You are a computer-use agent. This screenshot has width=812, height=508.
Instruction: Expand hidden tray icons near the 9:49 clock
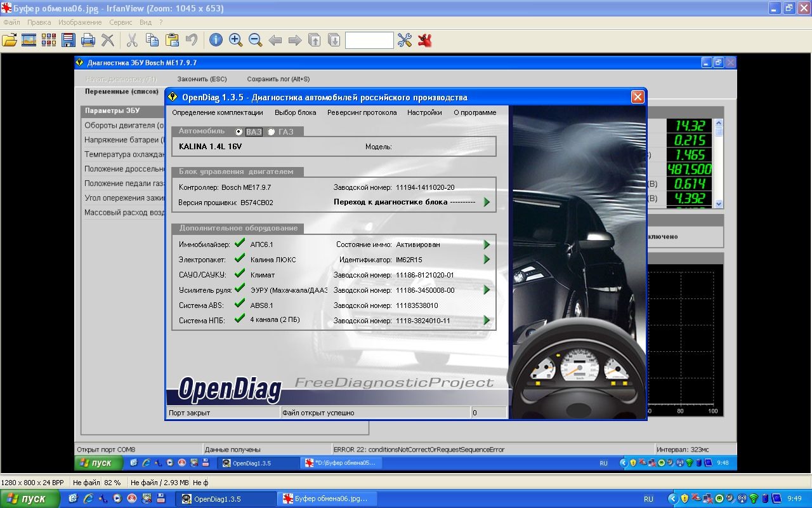pyautogui.click(x=674, y=499)
